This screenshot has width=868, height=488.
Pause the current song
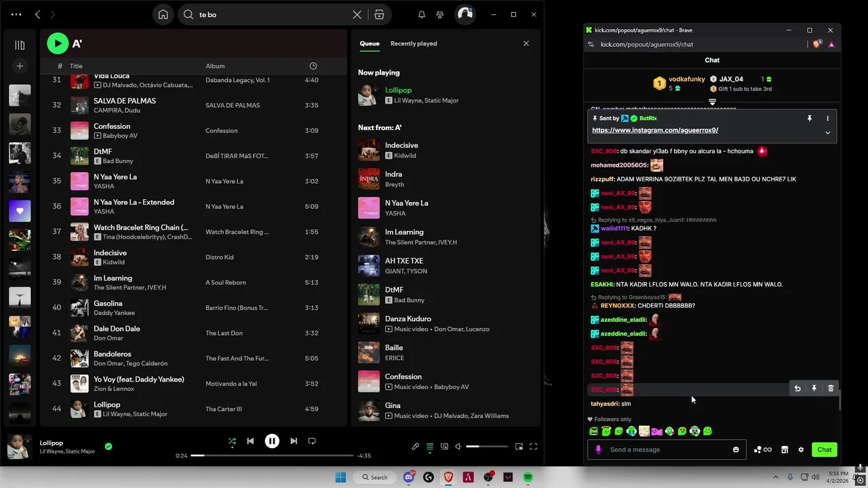272,441
